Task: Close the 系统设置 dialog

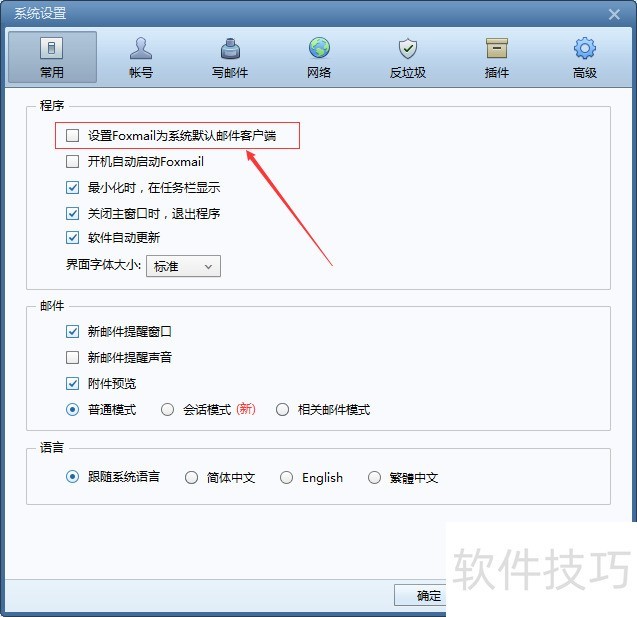Action: point(614,15)
